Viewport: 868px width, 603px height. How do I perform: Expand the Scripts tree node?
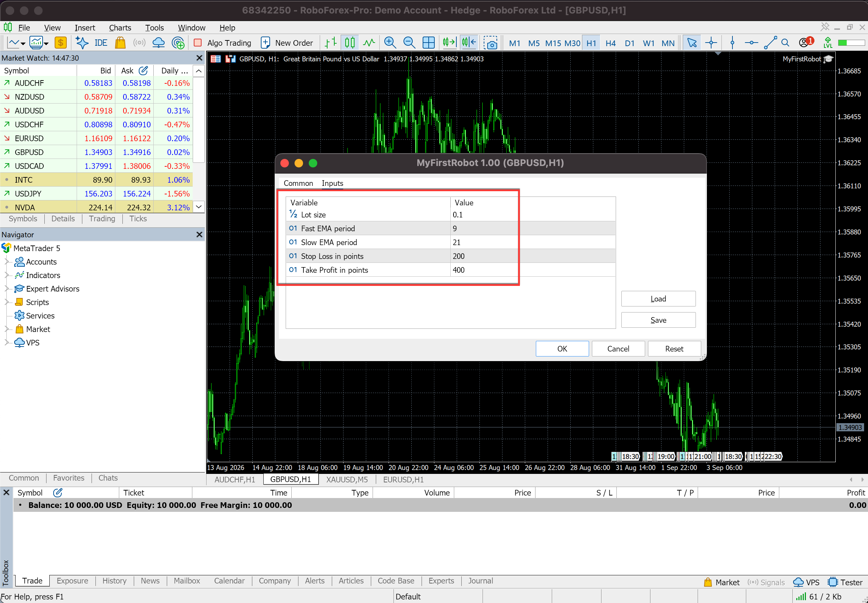point(6,302)
